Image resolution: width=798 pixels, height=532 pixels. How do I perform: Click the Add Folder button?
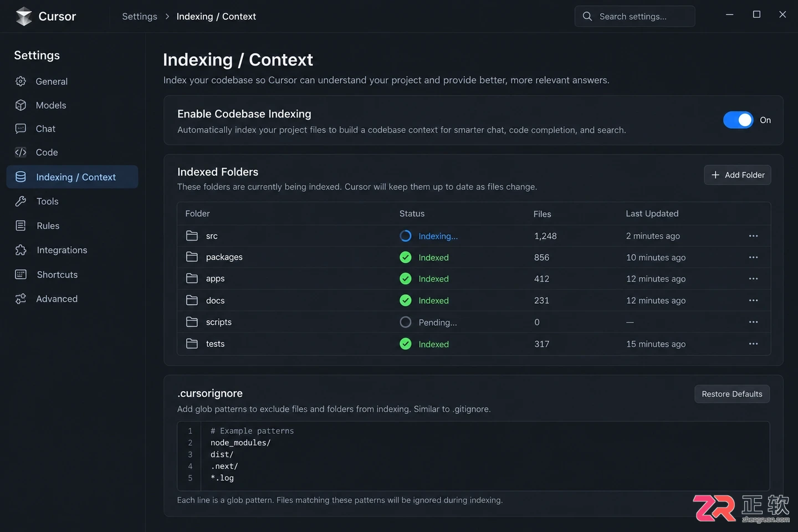pyautogui.click(x=737, y=175)
